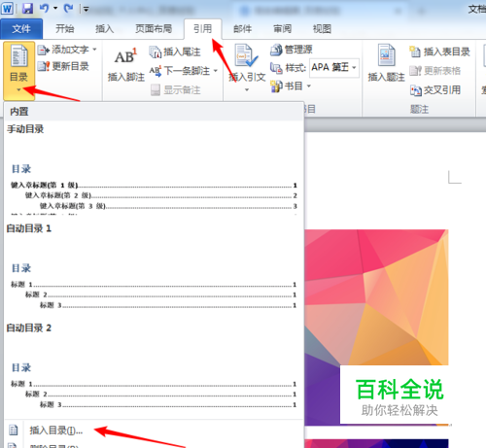
Task: Click the 插入题注 icon
Action: pyautogui.click(x=386, y=55)
